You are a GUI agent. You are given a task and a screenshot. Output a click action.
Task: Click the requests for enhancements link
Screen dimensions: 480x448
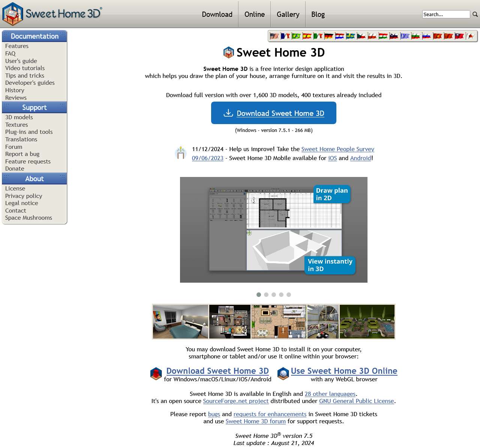click(x=270, y=414)
